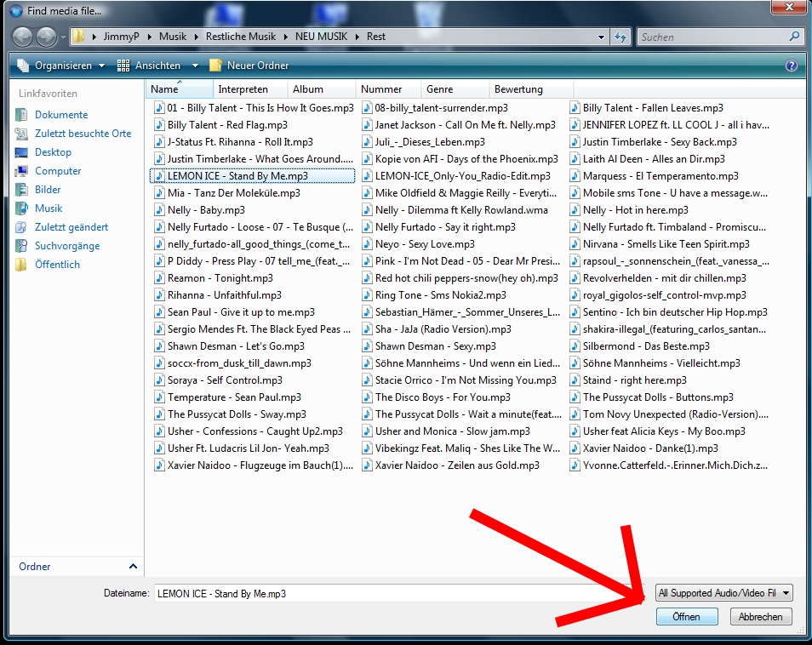Image resolution: width=812 pixels, height=645 pixels.
Task: Sort files by the Genre column header
Action: pos(455,89)
